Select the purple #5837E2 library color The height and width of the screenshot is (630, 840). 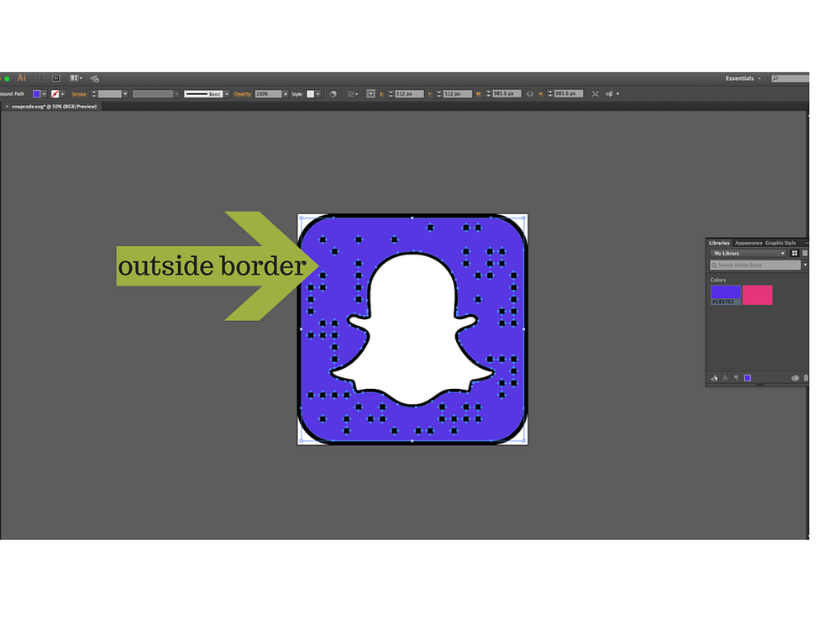726,295
